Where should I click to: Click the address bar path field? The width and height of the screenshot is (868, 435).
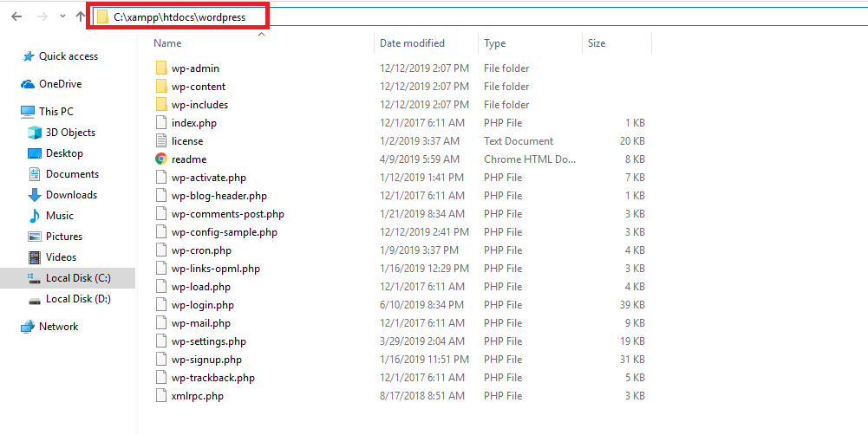480,17
